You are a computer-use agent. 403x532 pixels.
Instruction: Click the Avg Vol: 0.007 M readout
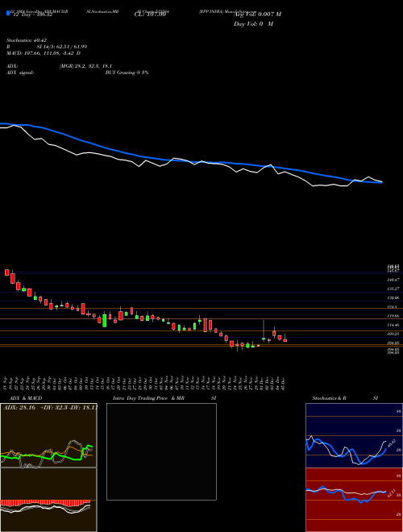point(257,15)
